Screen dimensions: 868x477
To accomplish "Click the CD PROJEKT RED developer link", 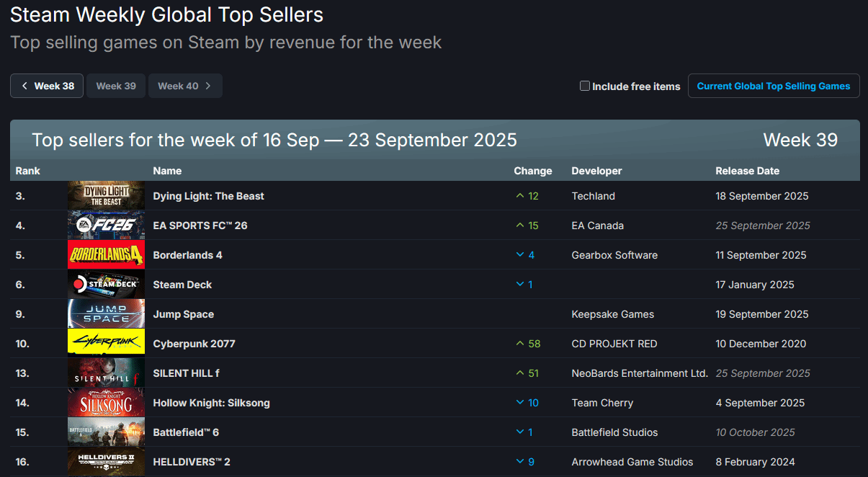I will [x=614, y=344].
